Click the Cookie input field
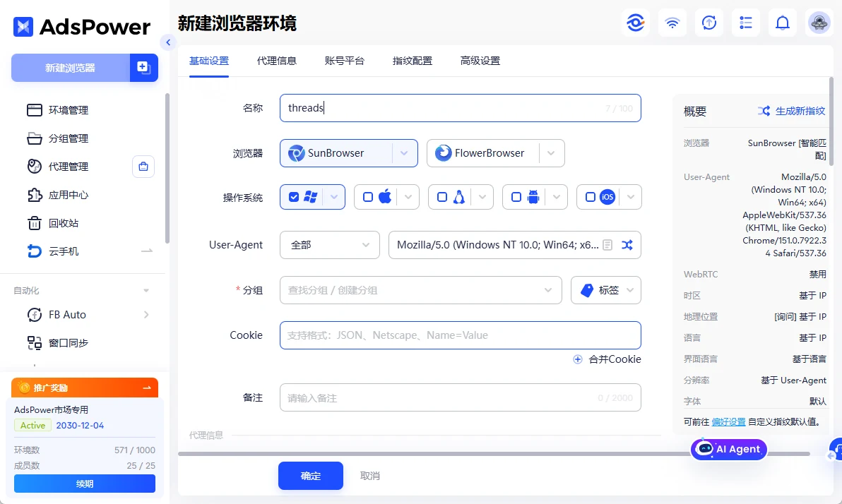Image resolution: width=842 pixels, height=504 pixels. pos(460,335)
